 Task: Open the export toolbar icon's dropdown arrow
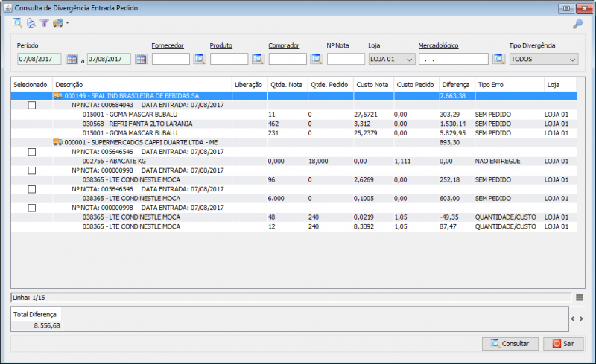click(x=67, y=23)
